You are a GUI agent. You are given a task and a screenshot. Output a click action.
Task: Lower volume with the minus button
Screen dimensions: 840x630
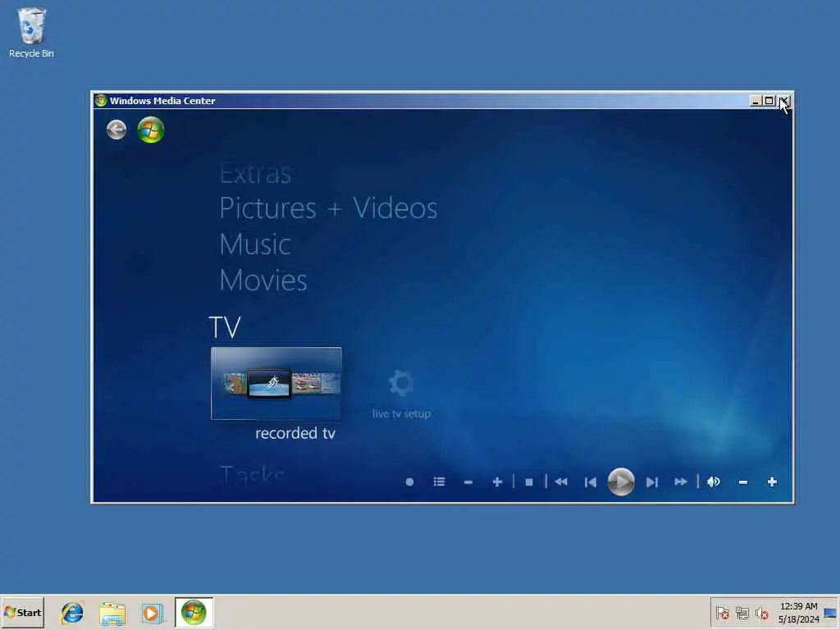tap(742, 482)
